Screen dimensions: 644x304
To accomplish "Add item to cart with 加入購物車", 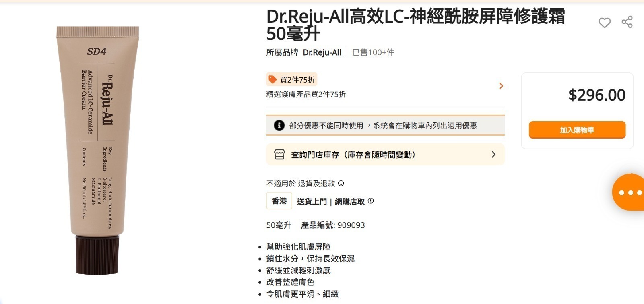I will point(577,130).
